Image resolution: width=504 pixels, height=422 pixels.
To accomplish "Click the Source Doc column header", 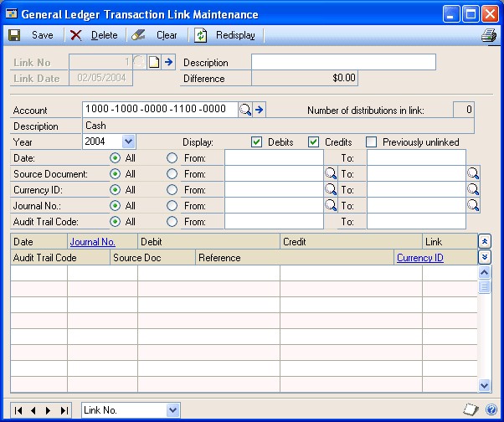I will (152, 257).
